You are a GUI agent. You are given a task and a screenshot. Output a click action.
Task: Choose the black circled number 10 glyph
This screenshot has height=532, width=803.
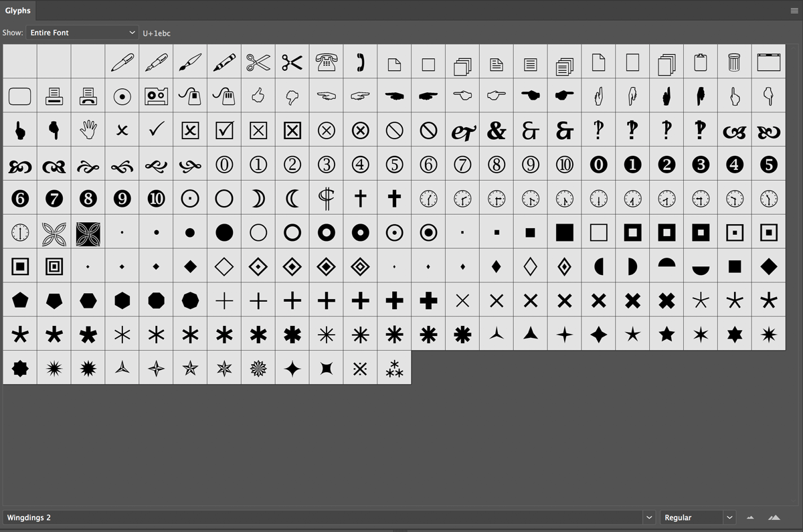tap(157, 199)
